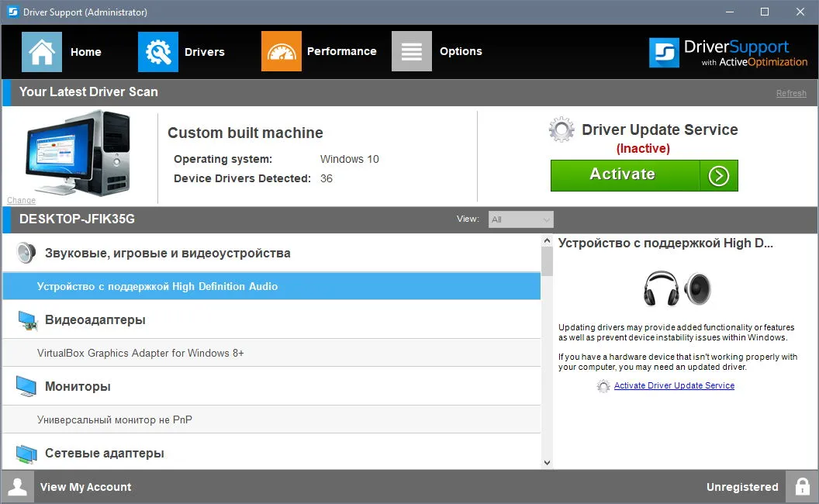
Task: Click the headphones and speaker device image
Action: pyautogui.click(x=677, y=288)
